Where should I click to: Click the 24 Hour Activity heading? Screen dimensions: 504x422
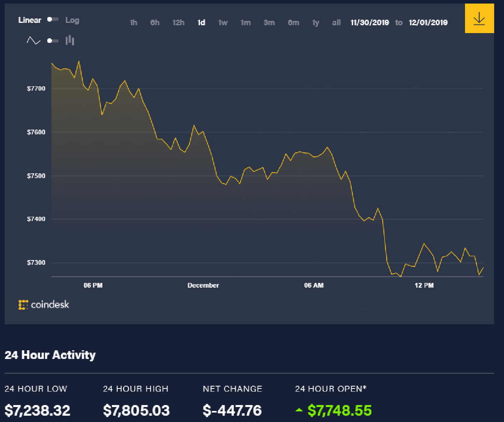[50, 355]
